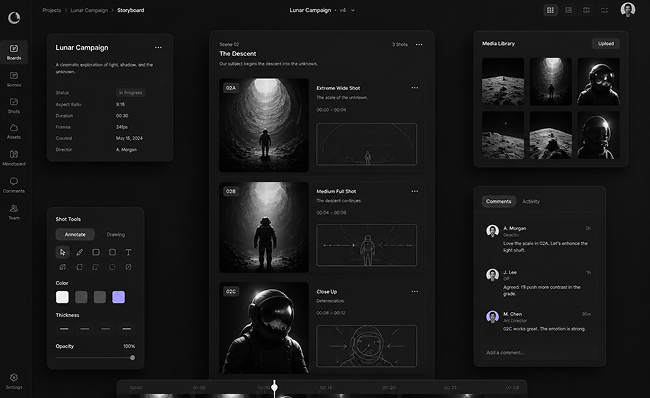
Task: Select the pencil tool in Shot Tools
Action: (80, 252)
